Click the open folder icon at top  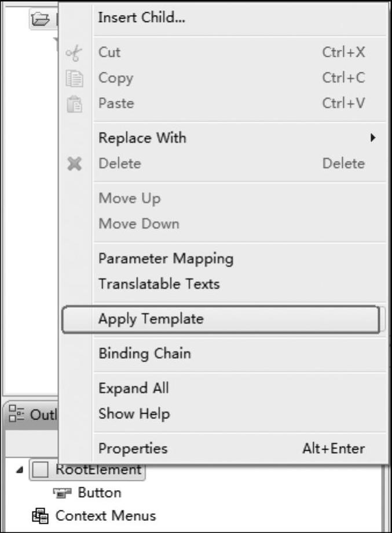pyautogui.click(x=40, y=19)
